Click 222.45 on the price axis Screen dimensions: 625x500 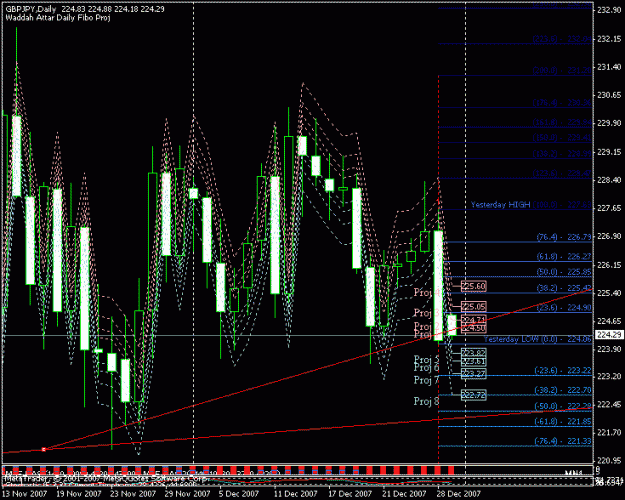point(609,405)
